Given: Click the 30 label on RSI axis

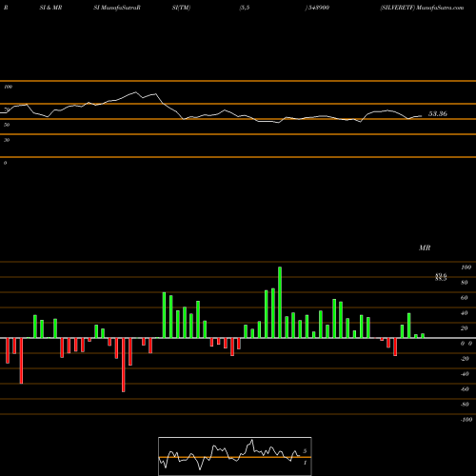Looking at the screenshot, I should [7, 140].
